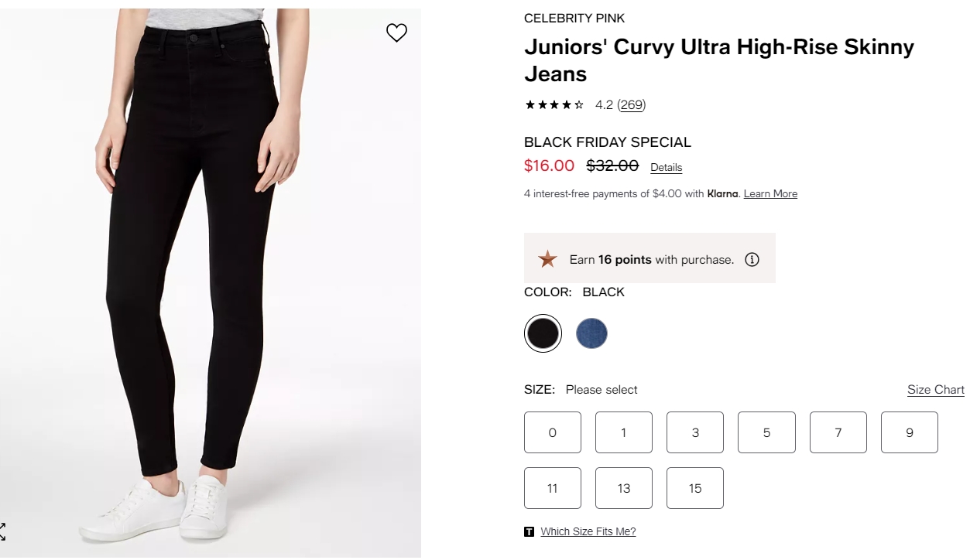
Task: Select size 7
Action: pyautogui.click(x=838, y=432)
